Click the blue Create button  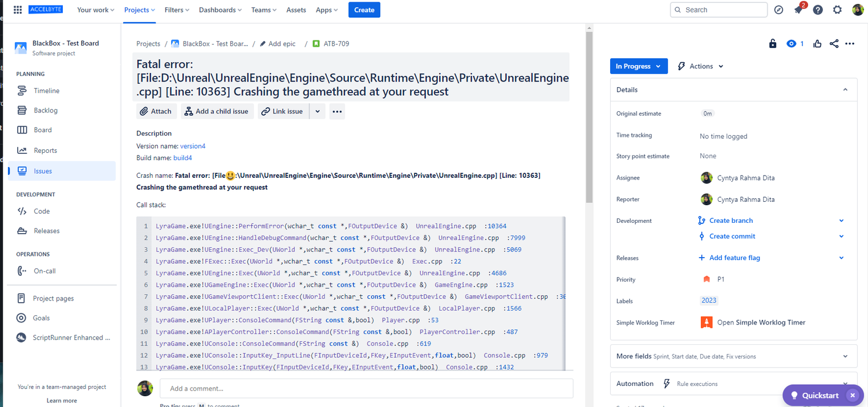[x=364, y=10]
